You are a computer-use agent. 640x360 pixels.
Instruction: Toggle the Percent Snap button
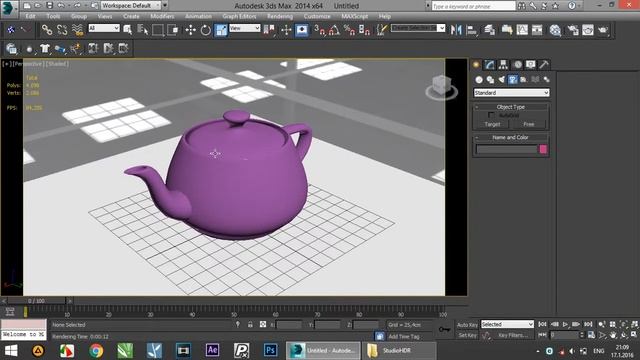(x=349, y=30)
